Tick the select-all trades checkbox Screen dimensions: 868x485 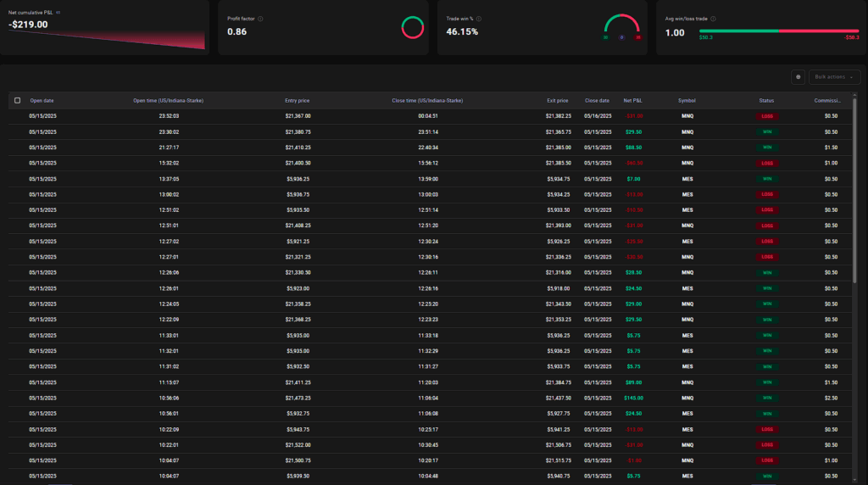point(17,101)
